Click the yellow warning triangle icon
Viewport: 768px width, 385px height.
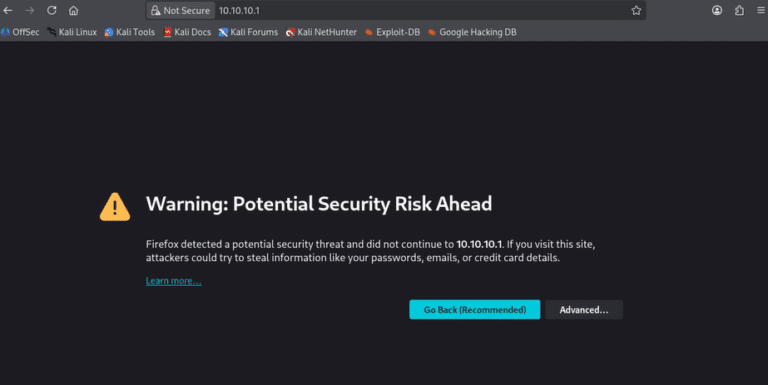(x=115, y=207)
